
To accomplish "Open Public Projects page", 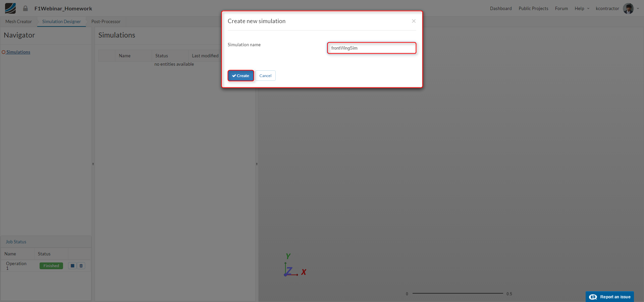I will point(533,8).
